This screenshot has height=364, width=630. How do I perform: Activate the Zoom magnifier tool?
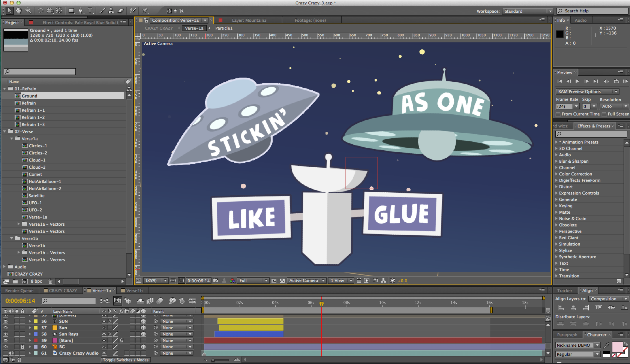point(28,11)
